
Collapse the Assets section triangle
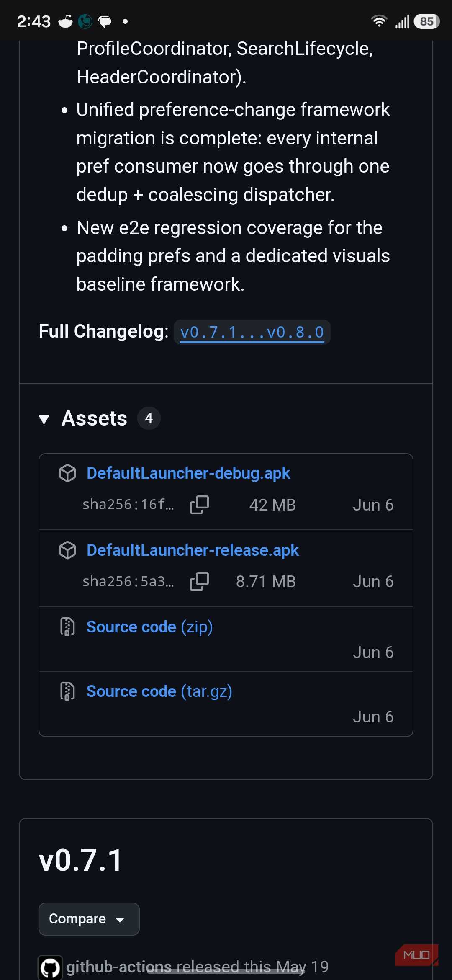pos(44,419)
